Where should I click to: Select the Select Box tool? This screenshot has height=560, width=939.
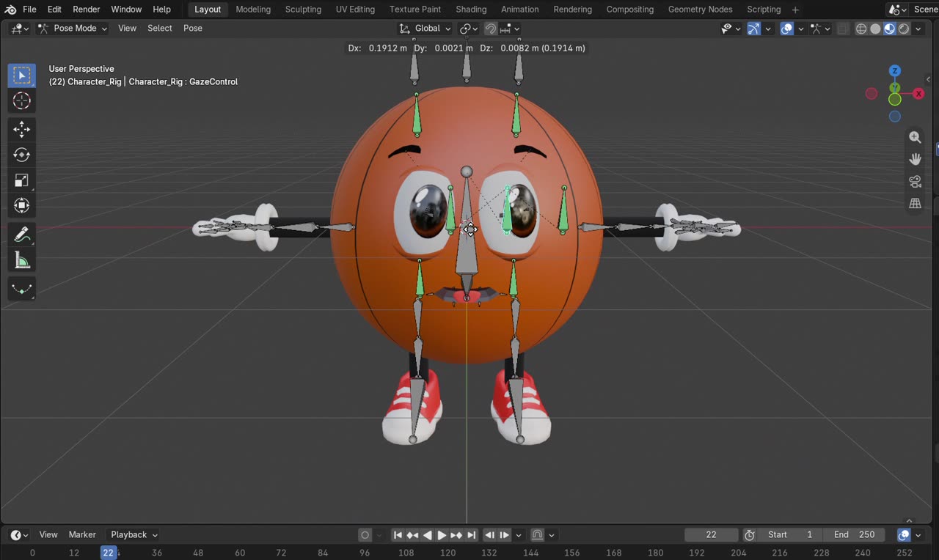pyautogui.click(x=21, y=75)
